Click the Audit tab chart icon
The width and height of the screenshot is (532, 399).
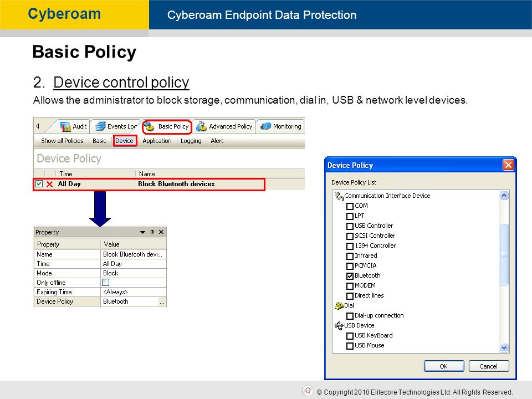(x=65, y=126)
